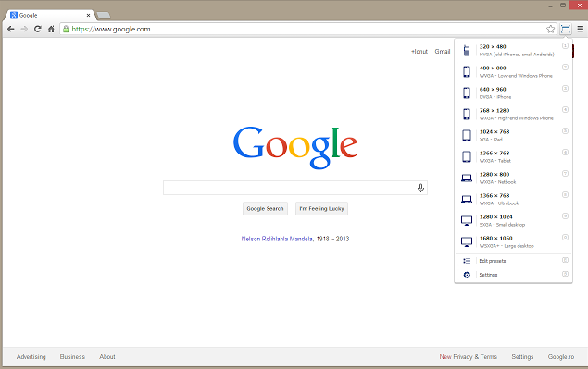
Task: Choose the 320 × 480 HVGA preset
Action: click(513, 50)
